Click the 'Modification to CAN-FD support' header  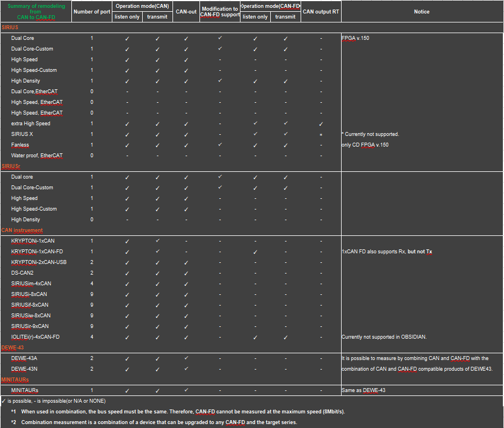click(220, 12)
